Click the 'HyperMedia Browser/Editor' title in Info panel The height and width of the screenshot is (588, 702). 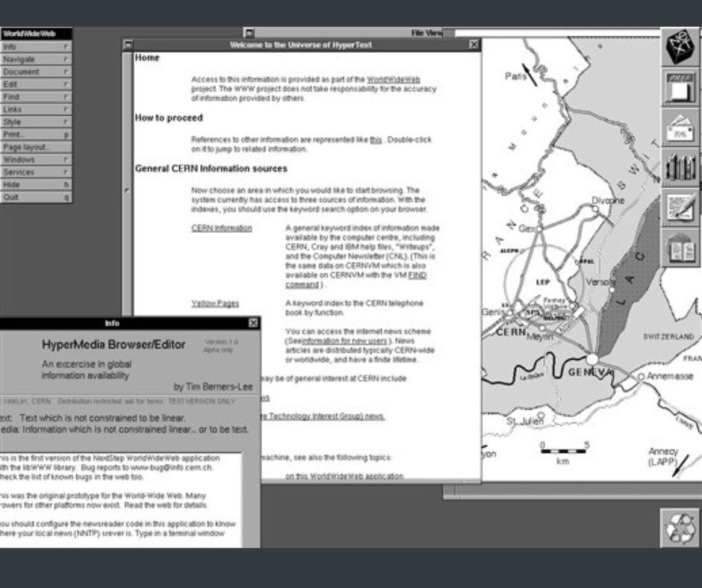(114, 345)
